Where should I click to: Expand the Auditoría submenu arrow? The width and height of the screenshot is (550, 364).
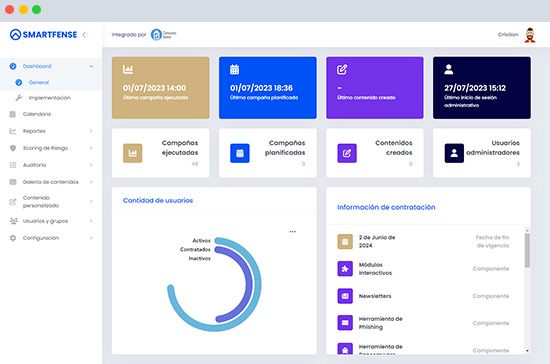click(x=91, y=165)
